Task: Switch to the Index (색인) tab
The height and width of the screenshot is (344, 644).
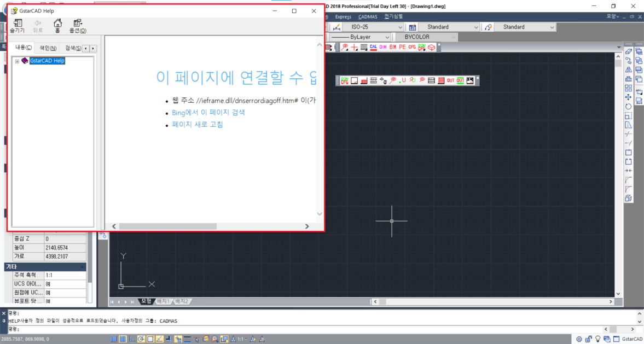Action: coord(48,48)
